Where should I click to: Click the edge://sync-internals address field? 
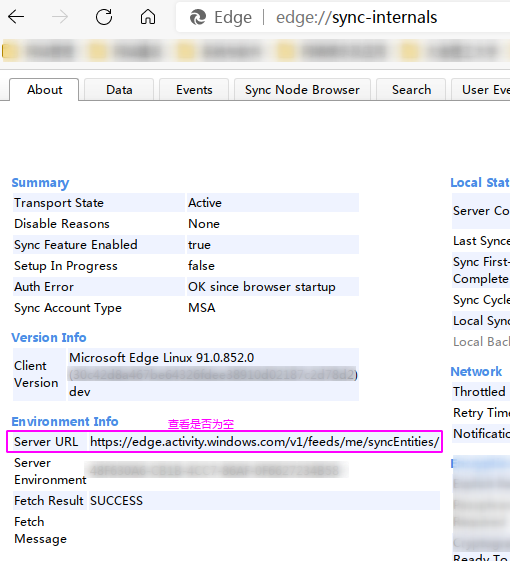pos(356,17)
